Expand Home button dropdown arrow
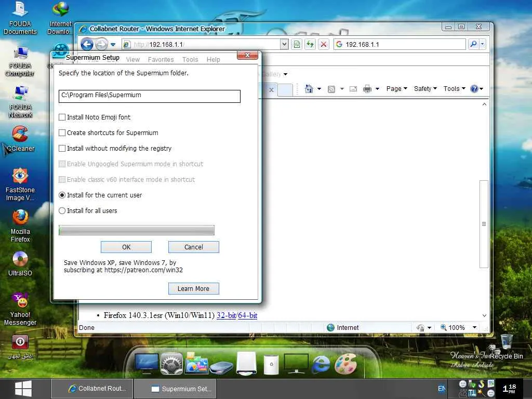This screenshot has width=532, height=399. tap(319, 89)
